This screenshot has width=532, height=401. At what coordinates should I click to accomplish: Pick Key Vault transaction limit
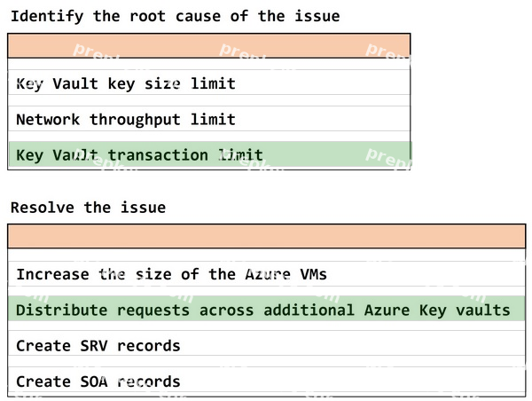pos(209,154)
